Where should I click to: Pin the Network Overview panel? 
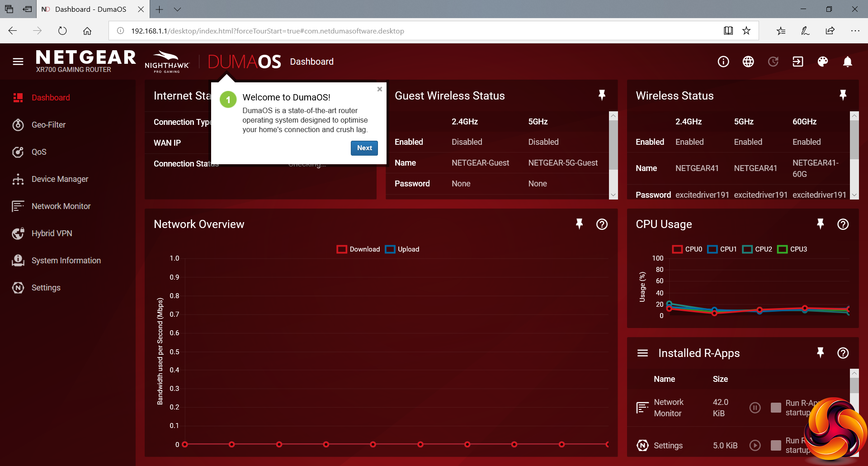579,224
